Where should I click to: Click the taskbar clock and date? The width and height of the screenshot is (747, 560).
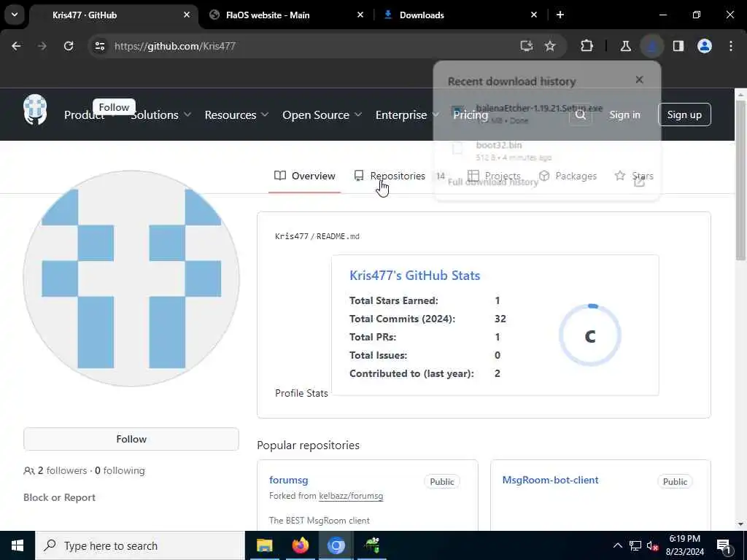pos(684,545)
